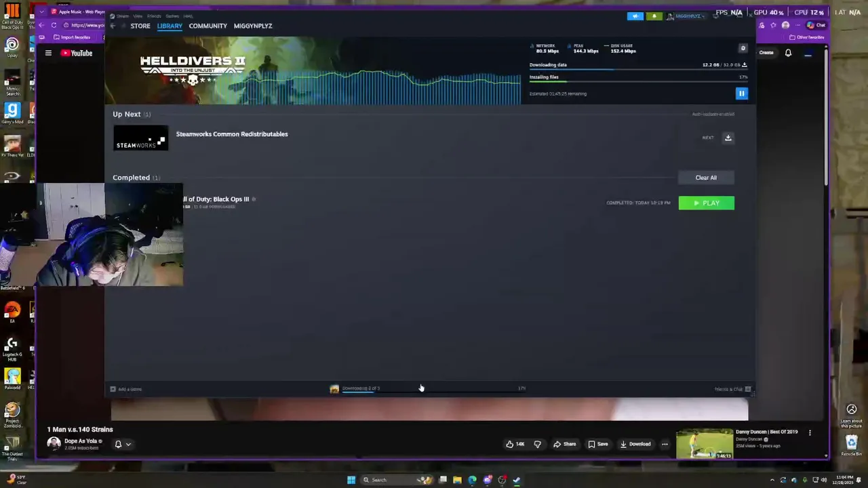Click the taskbar Search box
This screenshot has width=868, height=488.
[x=397, y=480]
